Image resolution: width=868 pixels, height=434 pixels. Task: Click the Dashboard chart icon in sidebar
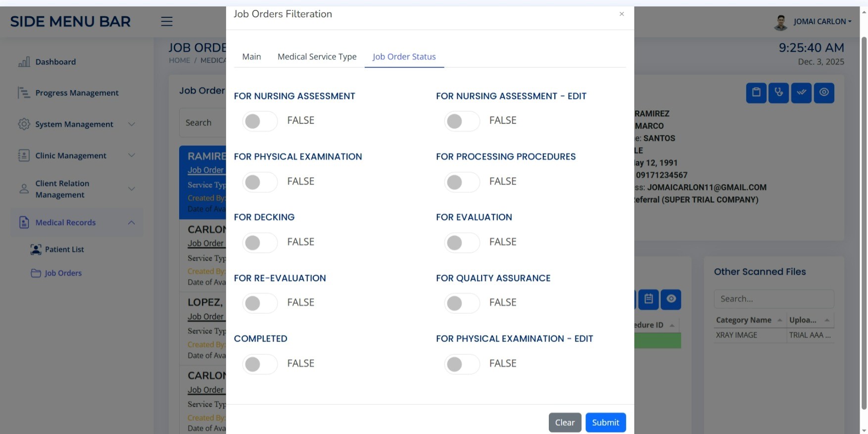tap(24, 62)
